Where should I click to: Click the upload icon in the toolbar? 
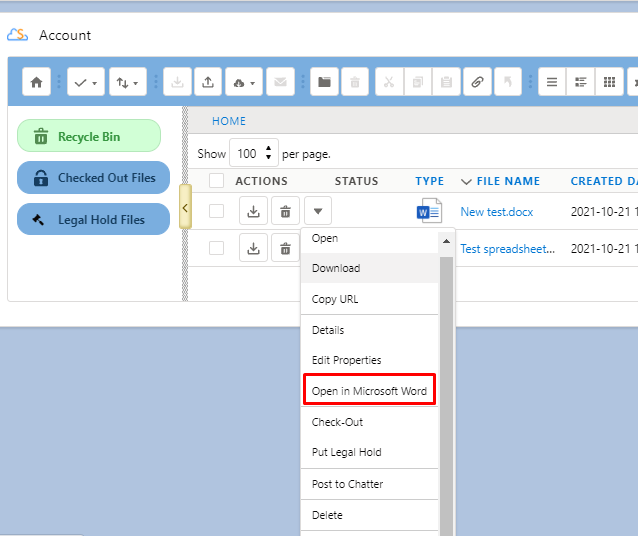point(208,82)
